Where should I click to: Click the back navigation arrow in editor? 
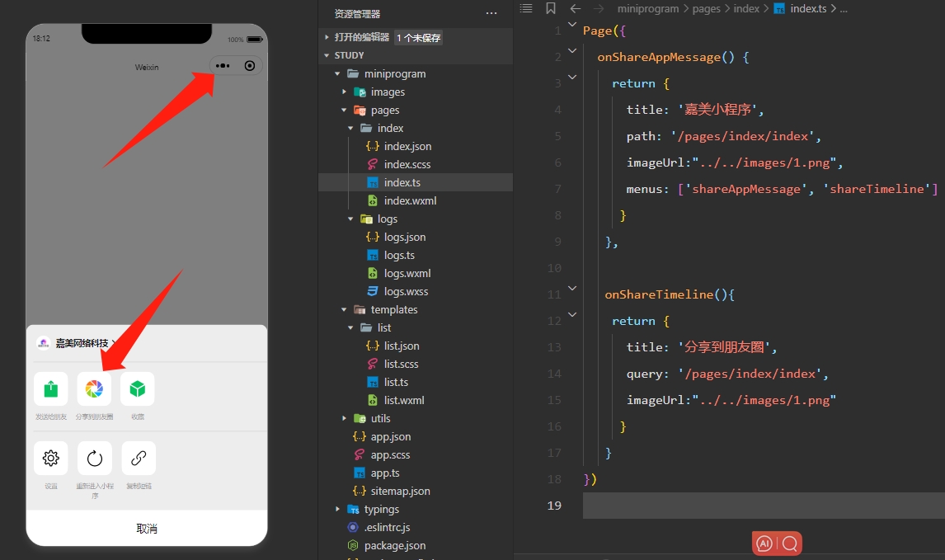coord(576,8)
